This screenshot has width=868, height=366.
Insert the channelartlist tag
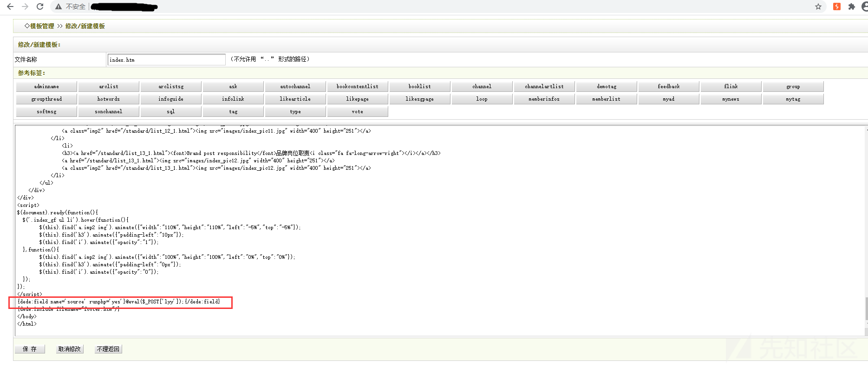[544, 86]
